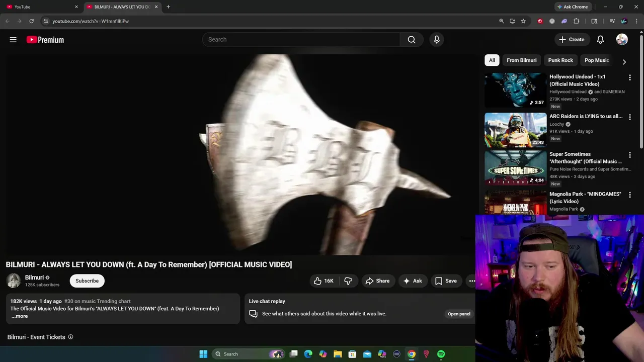Open Super Sometimes Afterthought thumbnail
Image resolution: width=644 pixels, height=362 pixels.
(x=515, y=168)
